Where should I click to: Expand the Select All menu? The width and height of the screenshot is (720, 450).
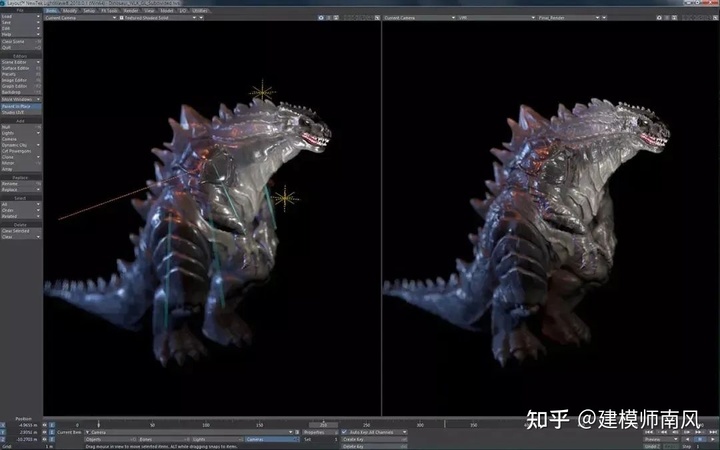click(x=21, y=204)
